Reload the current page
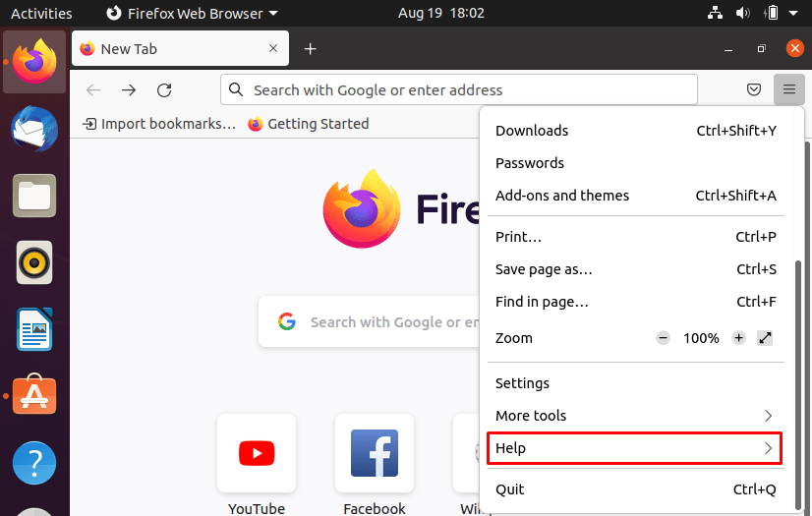The height and width of the screenshot is (516, 812). pos(164,90)
